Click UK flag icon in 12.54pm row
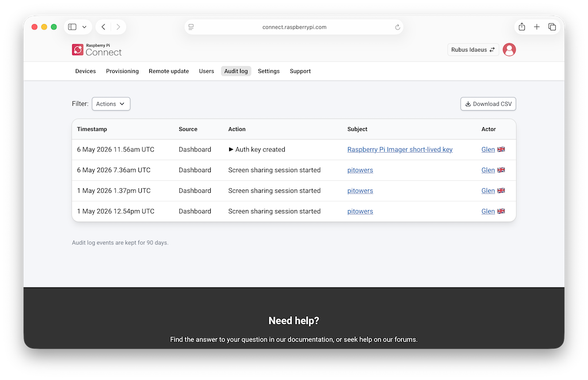The width and height of the screenshot is (588, 380). (x=501, y=211)
